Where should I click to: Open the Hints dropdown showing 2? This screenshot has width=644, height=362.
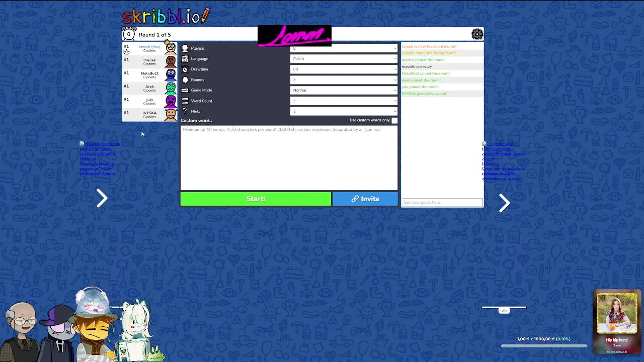[x=344, y=112]
